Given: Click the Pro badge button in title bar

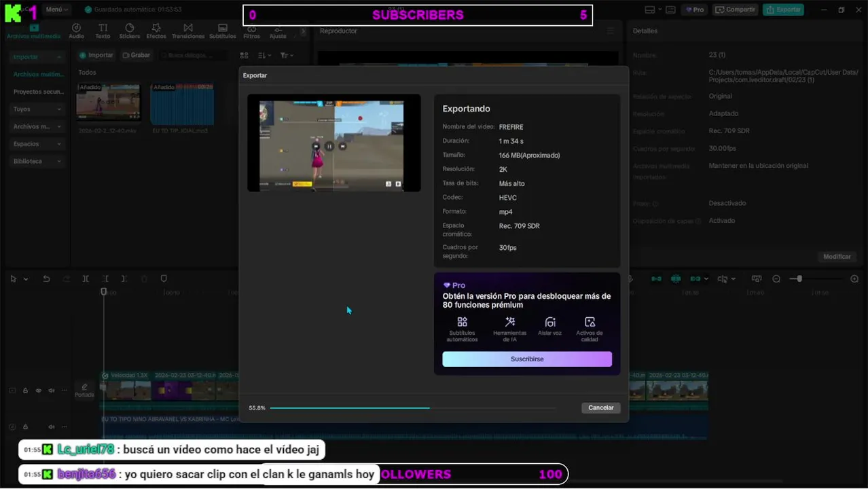Looking at the screenshot, I should click(694, 10).
